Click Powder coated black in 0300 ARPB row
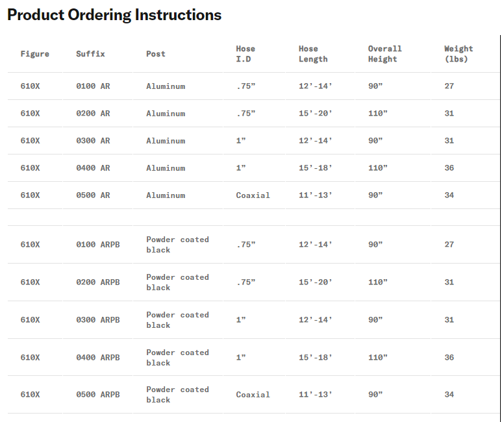This screenshot has width=504, height=422. coord(177,320)
